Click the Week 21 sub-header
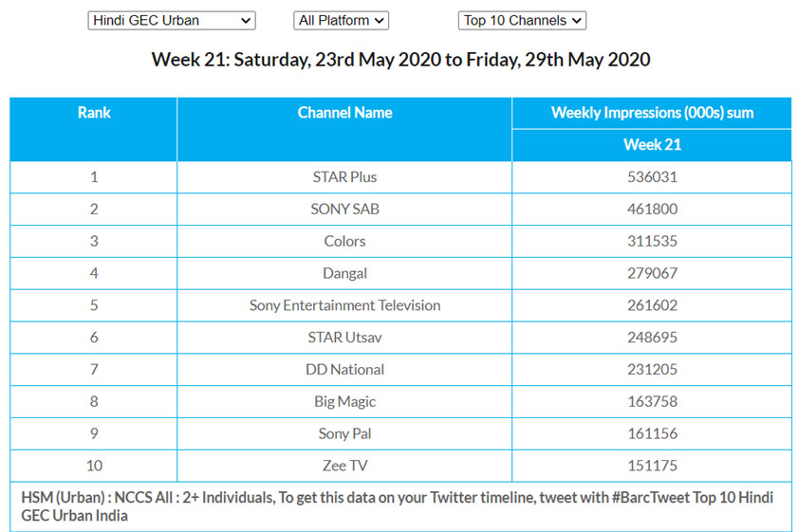The image size is (798, 532). click(652, 145)
